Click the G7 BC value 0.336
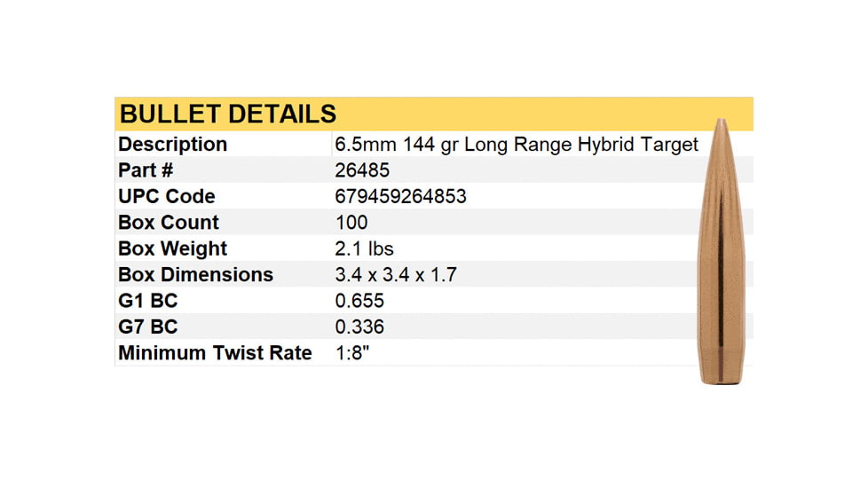 click(359, 327)
